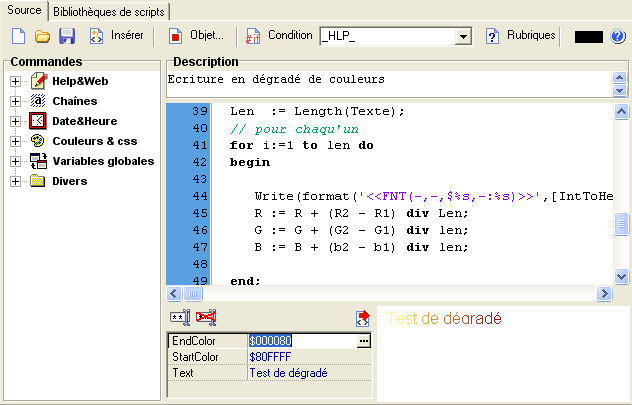
Task: Switch to the Bibliothèques de scripts tab
Action: pyautogui.click(x=107, y=9)
